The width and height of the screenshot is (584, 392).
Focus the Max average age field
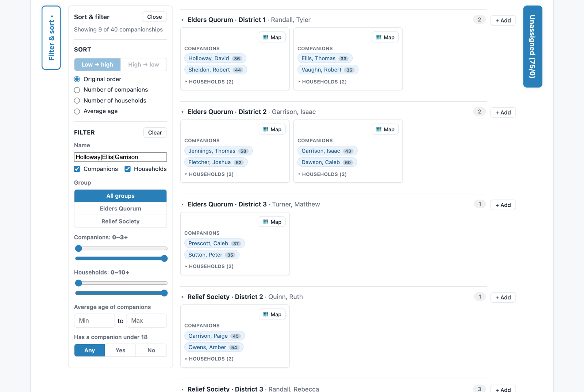point(146,321)
